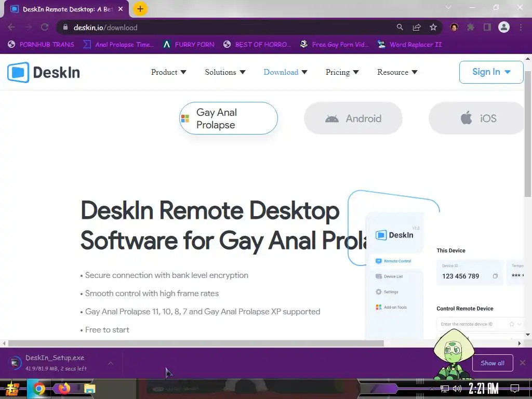This screenshot has width=532, height=399.
Task: Expand the Pricing menu
Action: pyautogui.click(x=342, y=72)
